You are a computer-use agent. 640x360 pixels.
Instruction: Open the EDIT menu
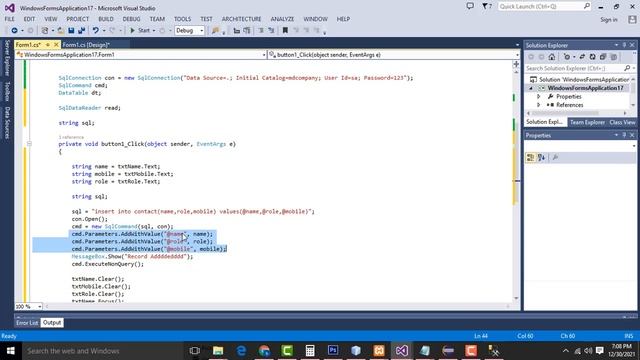[x=29, y=19]
